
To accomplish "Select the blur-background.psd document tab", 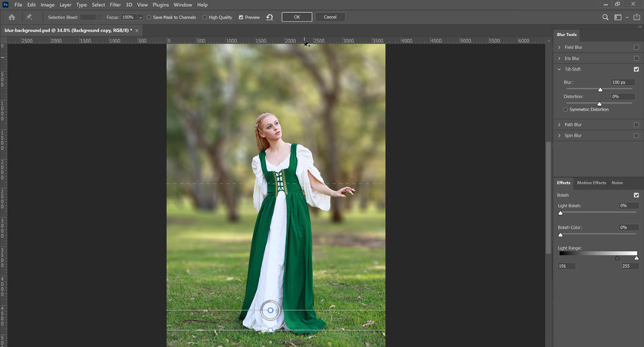I will [68, 31].
